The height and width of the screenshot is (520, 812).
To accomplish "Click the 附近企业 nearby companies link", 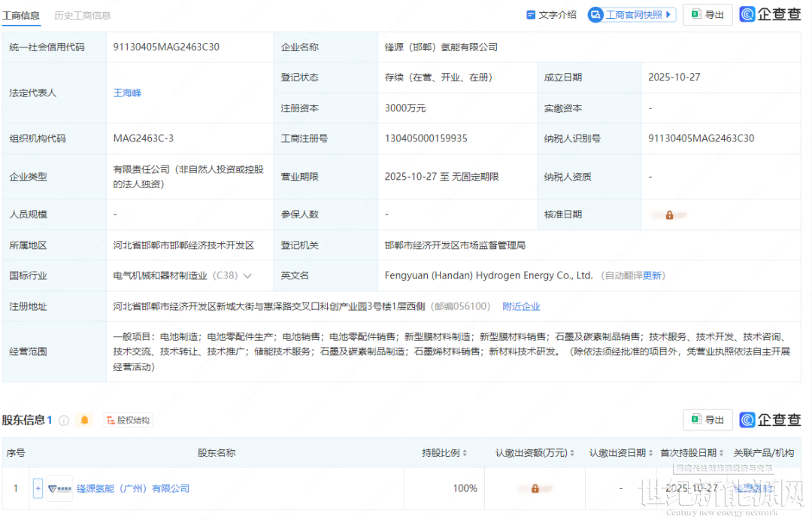I will 521,306.
